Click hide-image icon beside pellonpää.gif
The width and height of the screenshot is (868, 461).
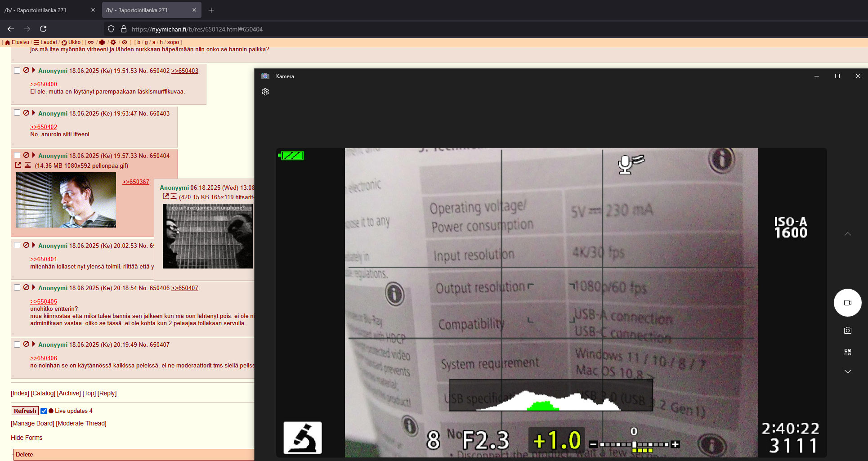point(27,165)
